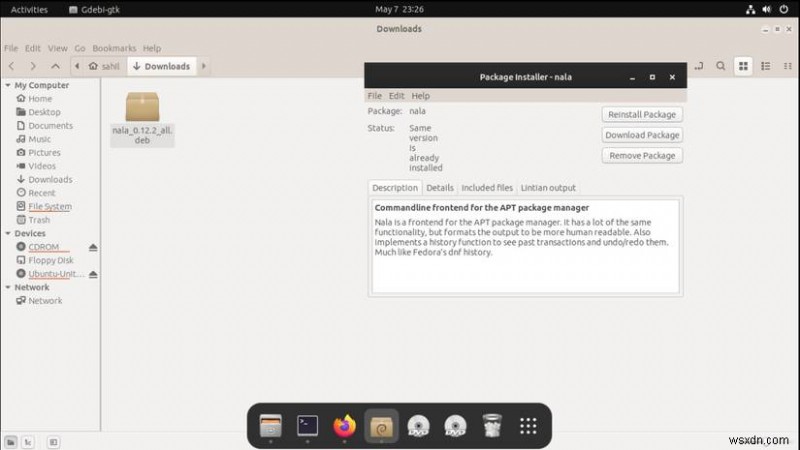800x450 pixels.
Task: Open Edit menu in Downloads file manager
Action: coord(33,48)
